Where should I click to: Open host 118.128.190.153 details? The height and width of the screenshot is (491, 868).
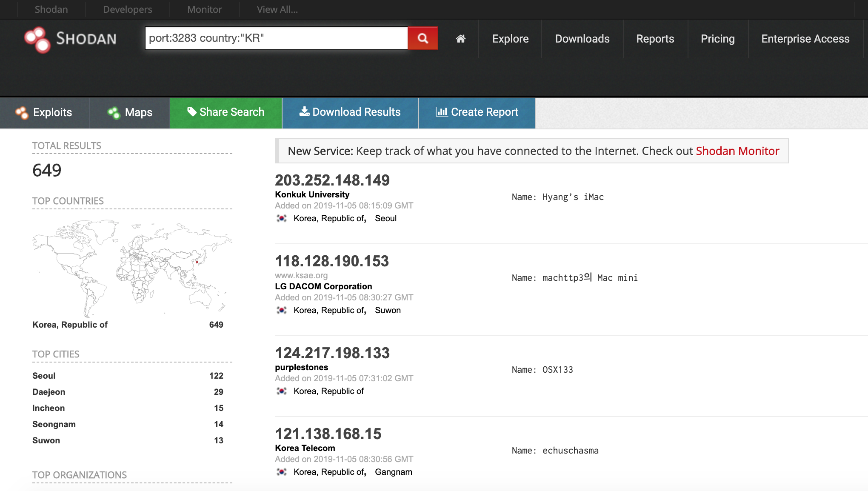[332, 261]
